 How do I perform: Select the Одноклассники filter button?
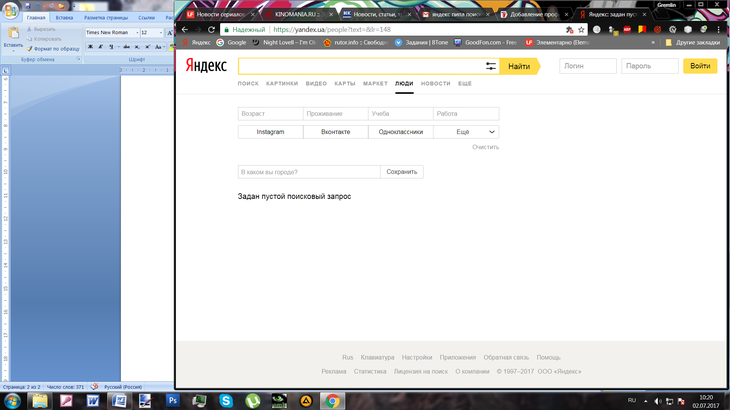click(401, 132)
